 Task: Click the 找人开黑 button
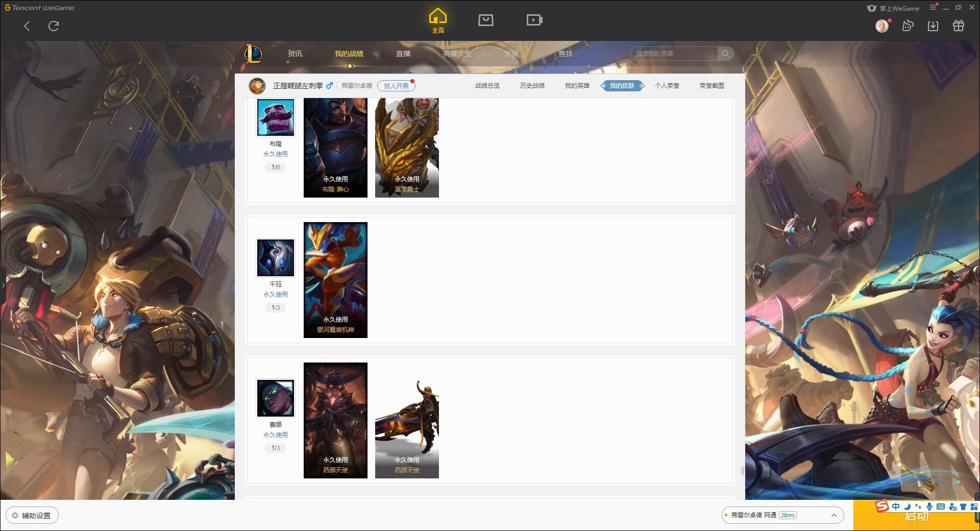[x=396, y=86]
